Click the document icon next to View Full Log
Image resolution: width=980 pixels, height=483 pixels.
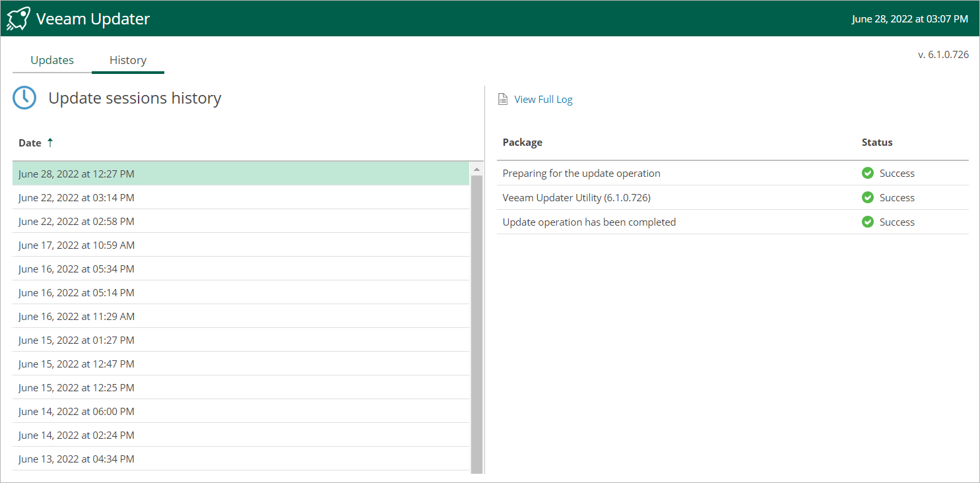point(503,99)
